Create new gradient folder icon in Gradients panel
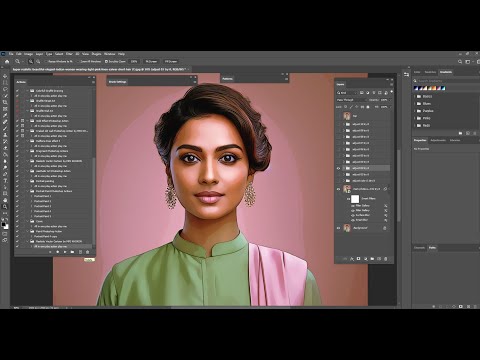480x360 pixels. point(460,133)
